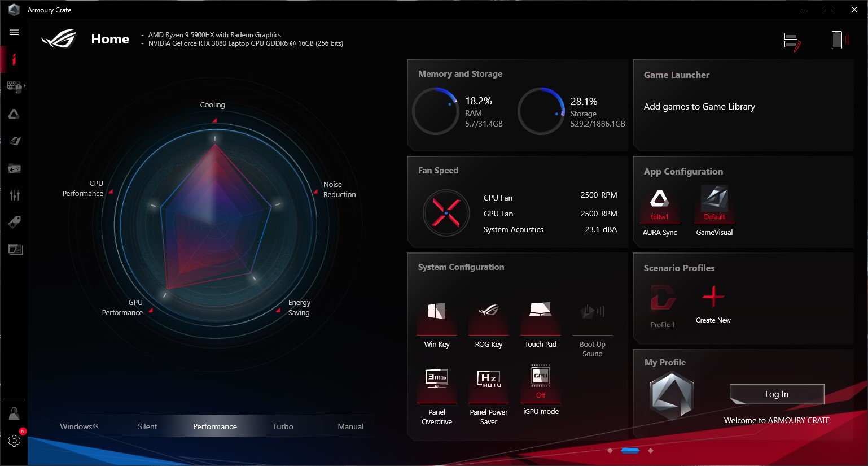Screen dimensions: 868x466
Task: Click the System Acoustics 23.1 dBA row
Action: click(550, 229)
